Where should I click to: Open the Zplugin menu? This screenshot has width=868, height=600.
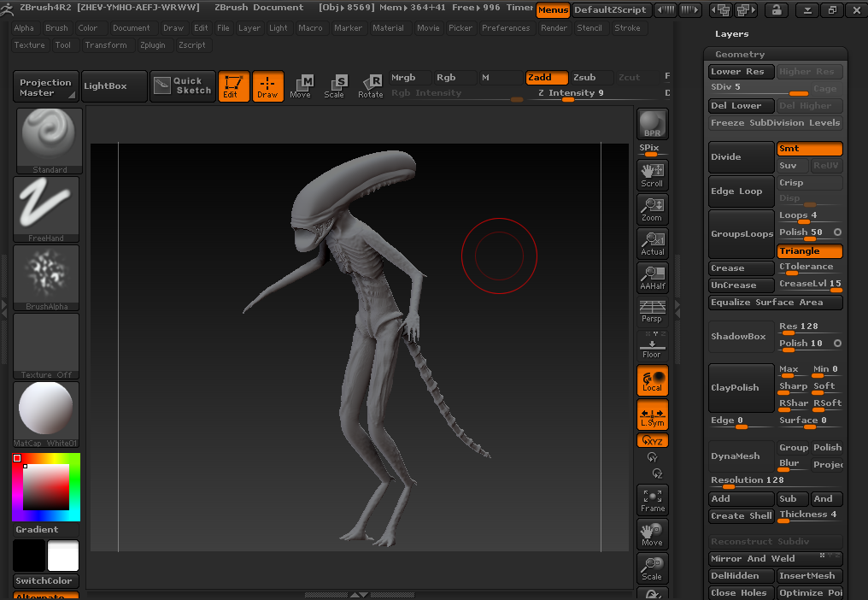pos(152,45)
